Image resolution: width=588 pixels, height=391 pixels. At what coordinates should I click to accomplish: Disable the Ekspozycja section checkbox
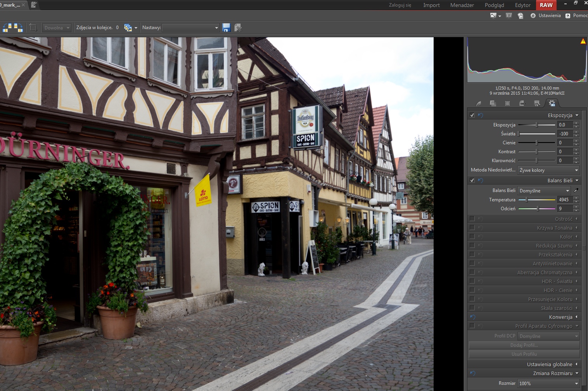(472, 115)
